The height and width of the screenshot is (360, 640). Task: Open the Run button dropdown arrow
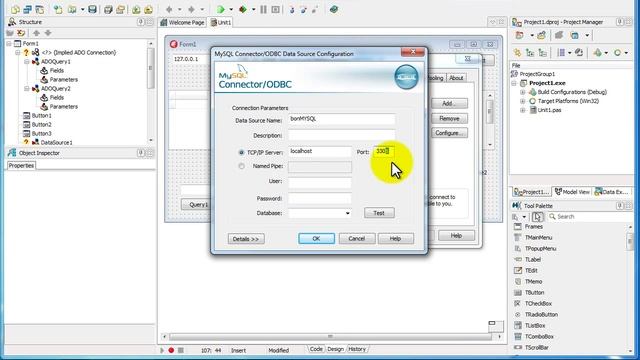231,9
